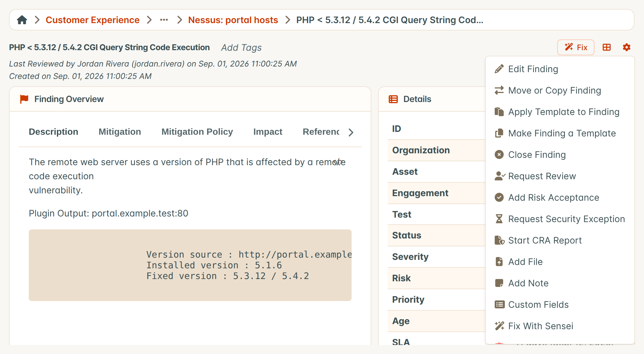Click the Request Security Exception hourglass icon
The image size is (644, 354).
(x=499, y=219)
